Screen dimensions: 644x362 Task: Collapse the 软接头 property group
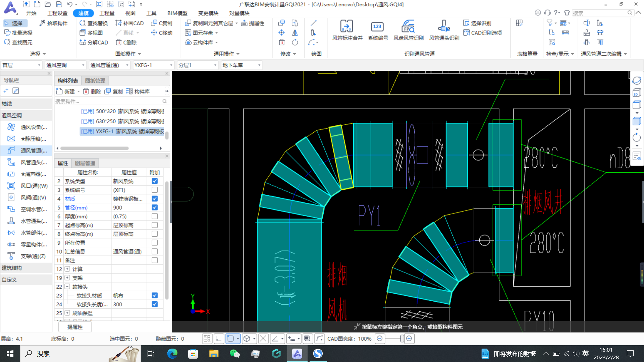(67, 287)
